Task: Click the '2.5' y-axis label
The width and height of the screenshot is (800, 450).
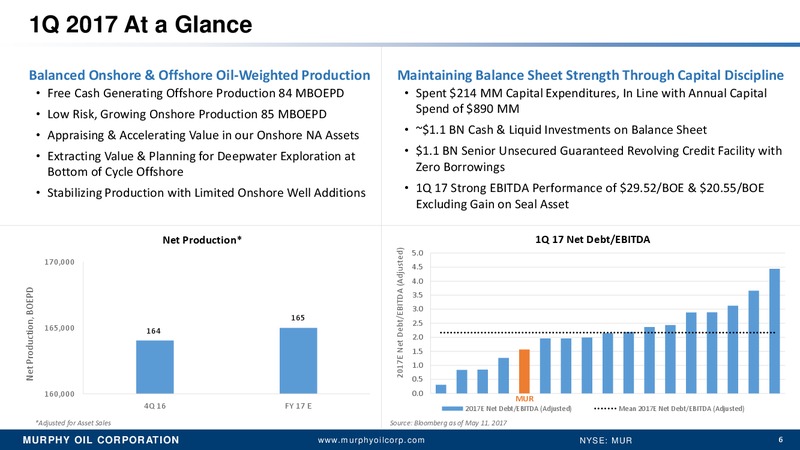Action: click(417, 323)
